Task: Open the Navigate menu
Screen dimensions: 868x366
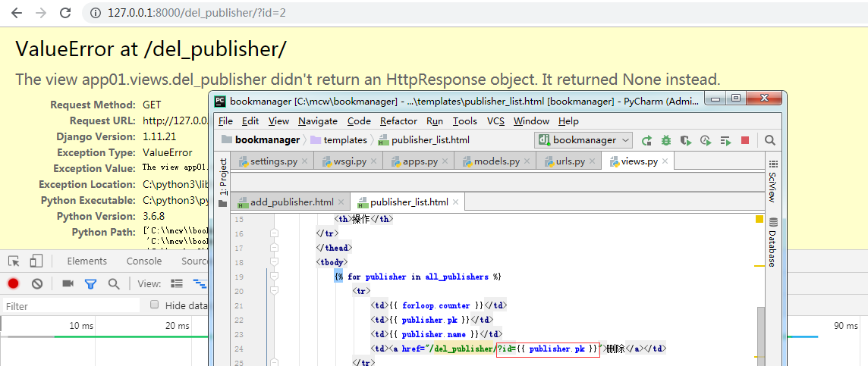Action: point(318,121)
